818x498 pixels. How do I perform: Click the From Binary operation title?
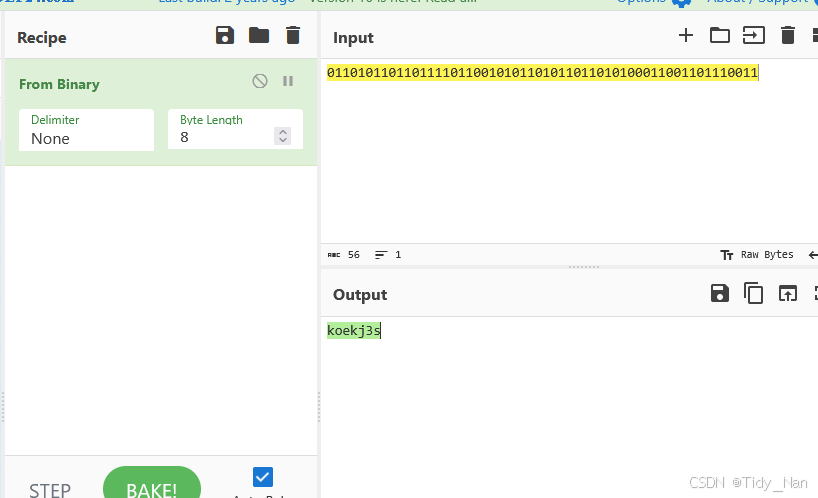tap(59, 84)
